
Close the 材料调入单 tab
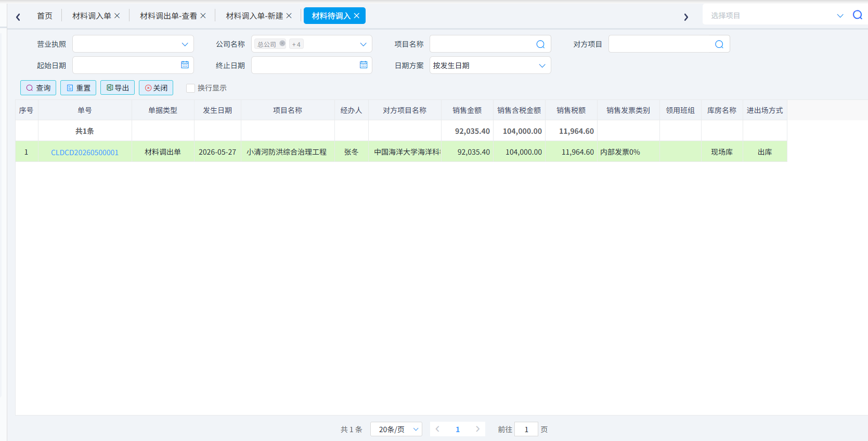click(x=117, y=16)
